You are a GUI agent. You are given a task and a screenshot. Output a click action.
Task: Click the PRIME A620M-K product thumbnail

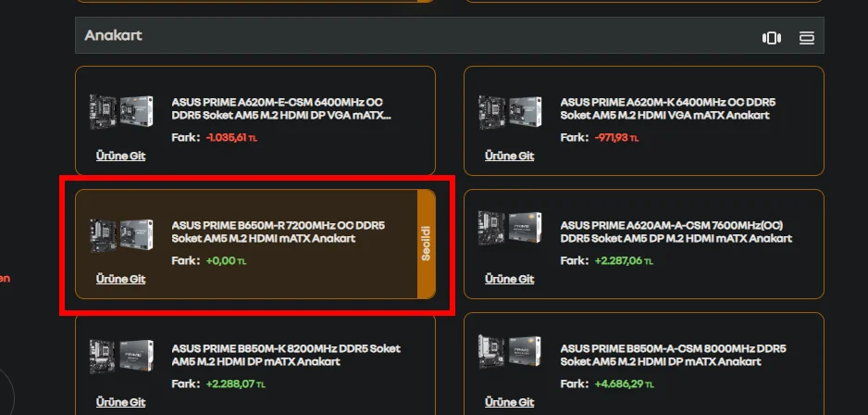pos(510,111)
